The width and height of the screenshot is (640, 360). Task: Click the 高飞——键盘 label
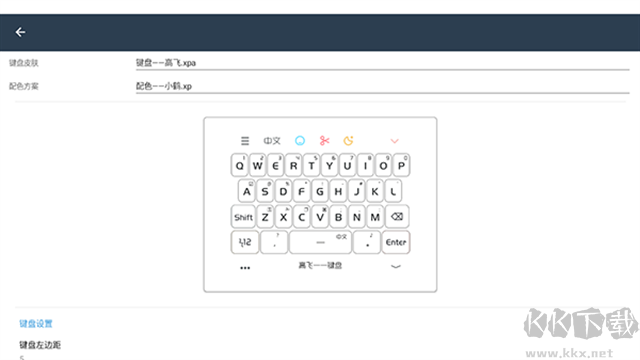(x=320, y=266)
